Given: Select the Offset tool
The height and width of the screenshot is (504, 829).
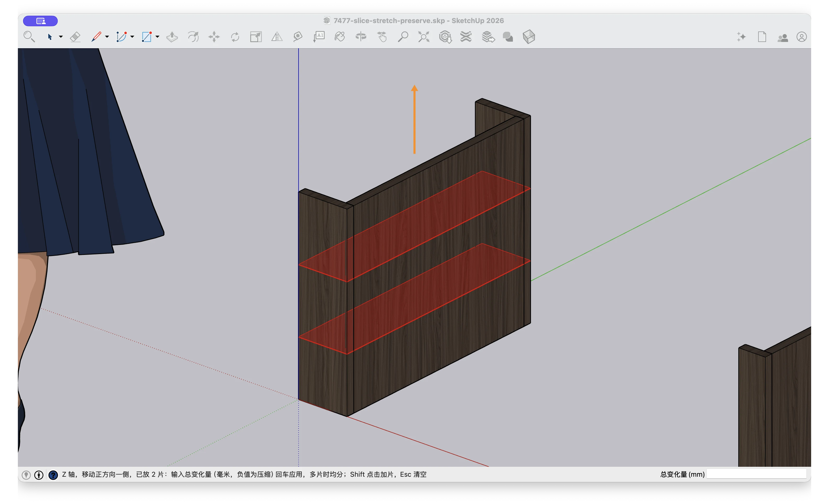Looking at the screenshot, I should click(x=193, y=37).
